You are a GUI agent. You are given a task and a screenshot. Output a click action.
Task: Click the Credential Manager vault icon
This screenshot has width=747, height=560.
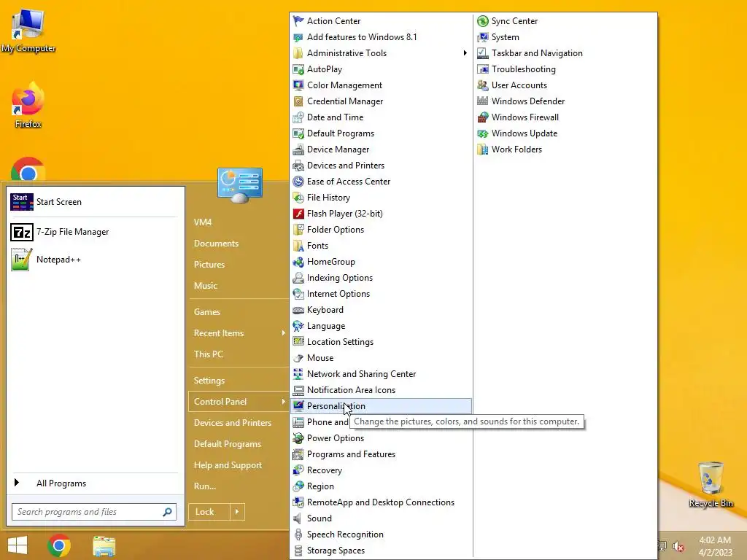point(298,101)
